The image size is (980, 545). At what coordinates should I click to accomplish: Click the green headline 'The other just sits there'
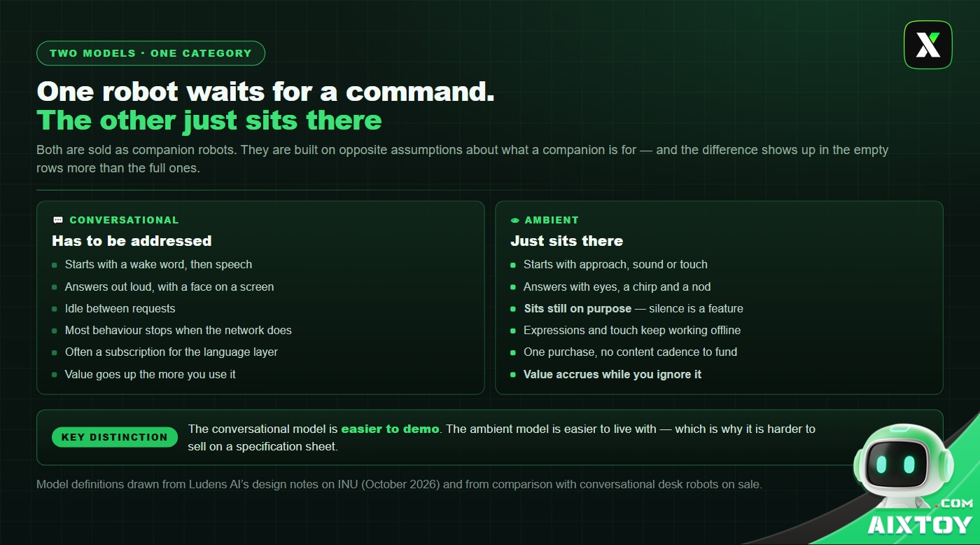pyautogui.click(x=209, y=120)
